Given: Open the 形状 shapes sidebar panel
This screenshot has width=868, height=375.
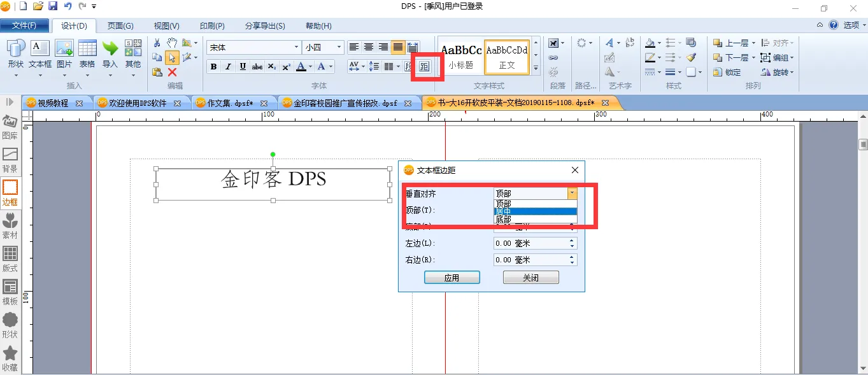Looking at the screenshot, I should tap(10, 325).
